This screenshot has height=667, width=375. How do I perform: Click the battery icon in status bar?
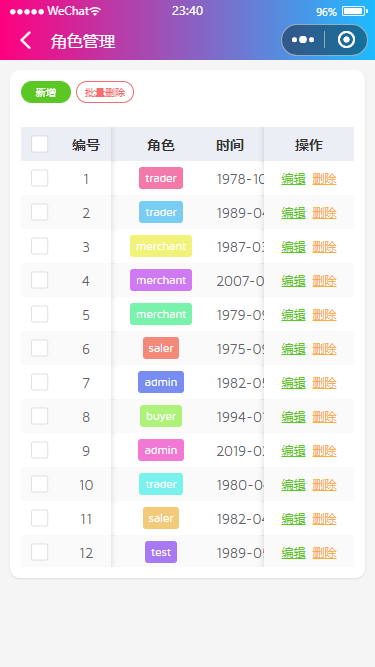[x=355, y=11]
